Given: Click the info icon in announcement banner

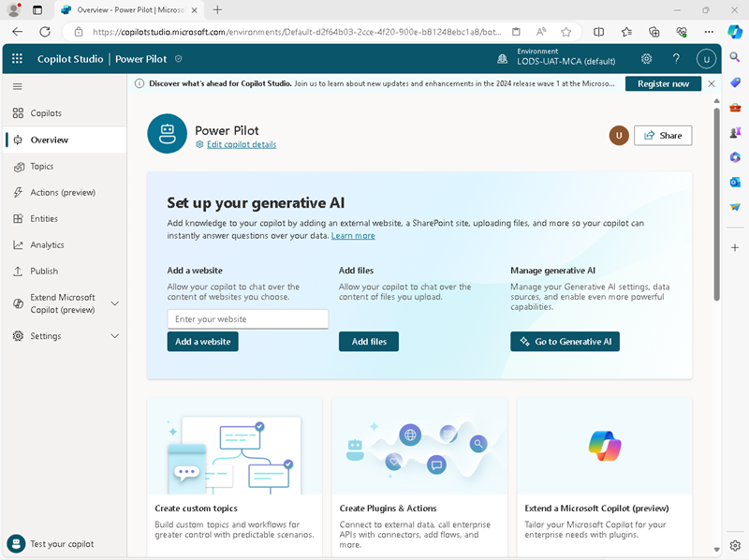Looking at the screenshot, I should [x=140, y=83].
